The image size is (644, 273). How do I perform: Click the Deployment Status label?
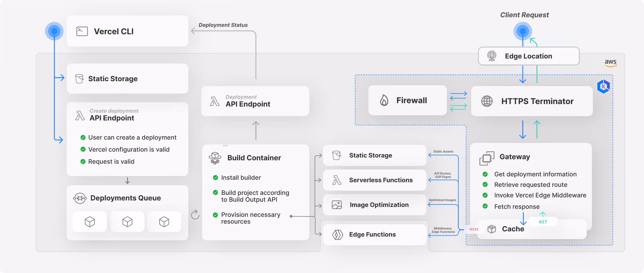[x=223, y=25]
